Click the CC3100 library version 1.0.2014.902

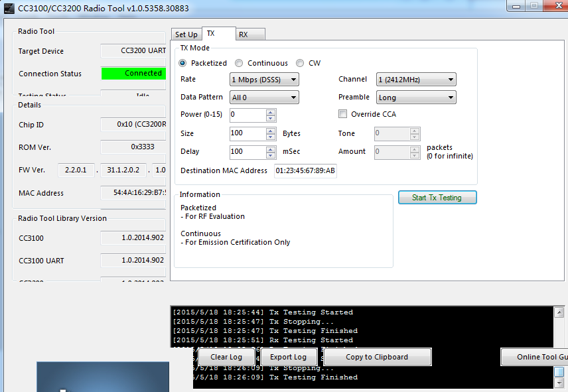point(133,238)
